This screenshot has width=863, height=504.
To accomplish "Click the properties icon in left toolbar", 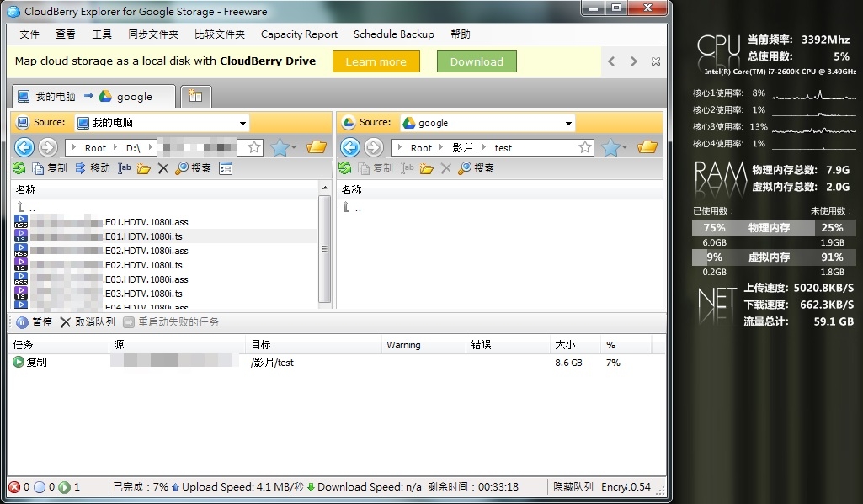I will click(x=226, y=167).
